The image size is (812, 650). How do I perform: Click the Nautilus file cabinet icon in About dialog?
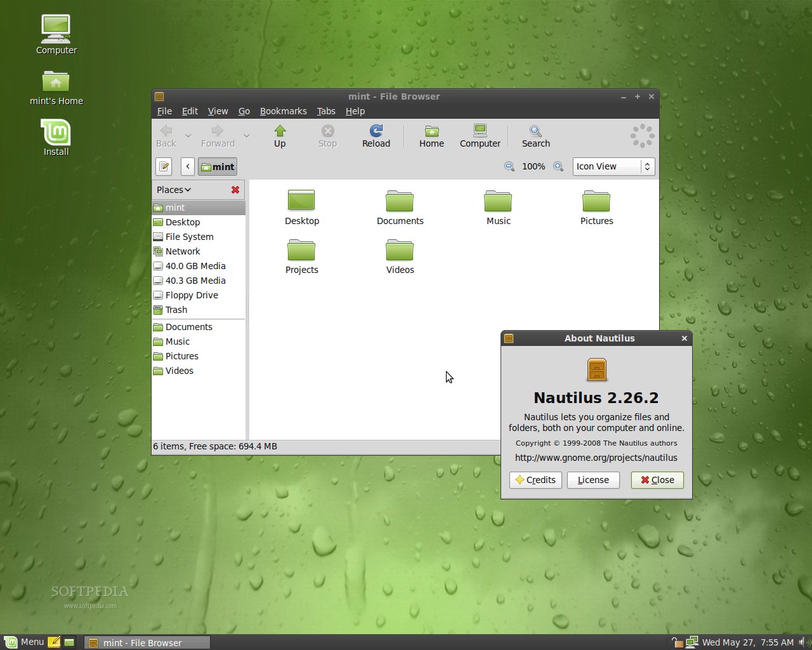(x=596, y=369)
